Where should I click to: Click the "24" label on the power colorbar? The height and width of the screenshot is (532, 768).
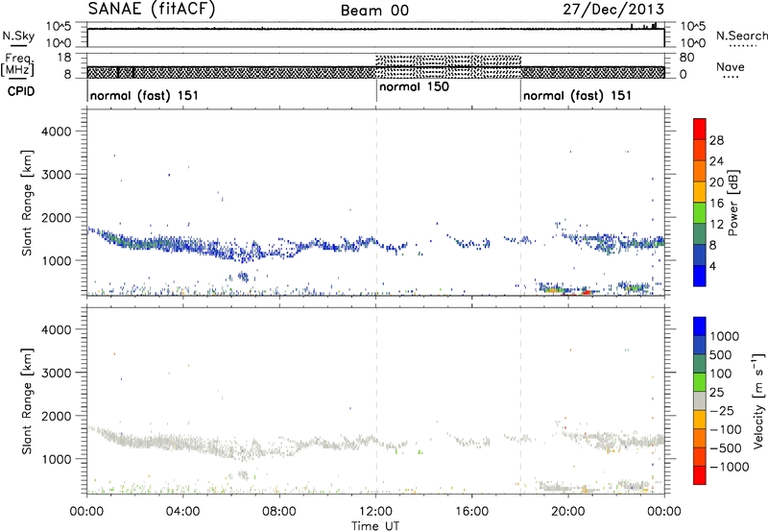click(716, 161)
